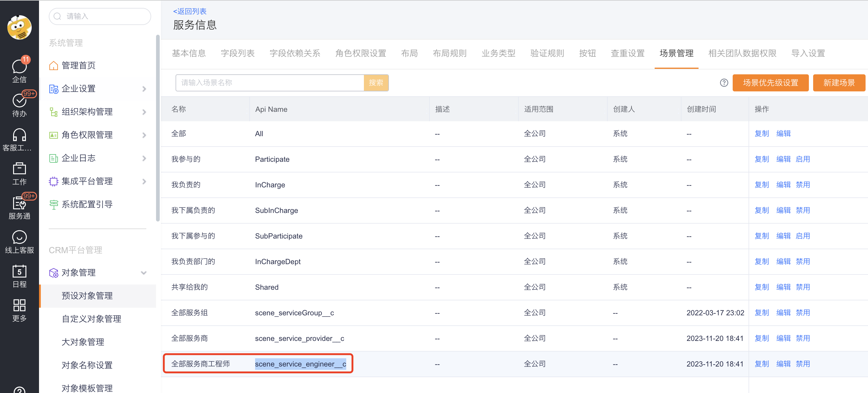The height and width of the screenshot is (393, 868).
Task: Expand the 企业设置 menu chevron
Action: point(144,89)
